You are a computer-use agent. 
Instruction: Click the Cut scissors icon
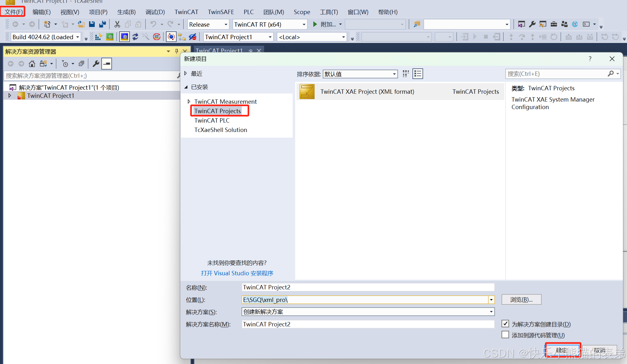click(x=117, y=24)
